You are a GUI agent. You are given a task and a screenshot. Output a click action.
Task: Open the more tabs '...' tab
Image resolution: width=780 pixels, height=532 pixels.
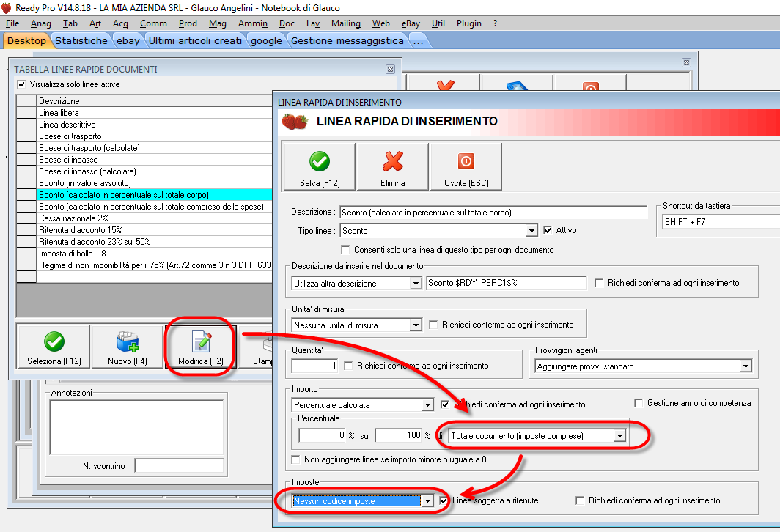click(x=419, y=41)
